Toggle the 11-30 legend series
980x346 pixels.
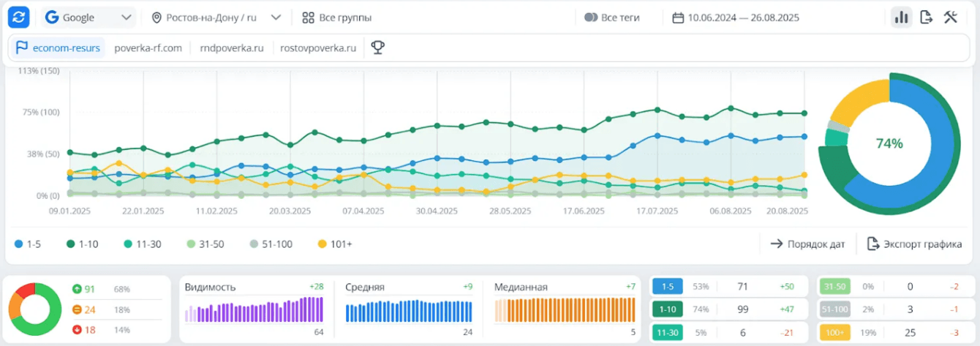coord(143,244)
